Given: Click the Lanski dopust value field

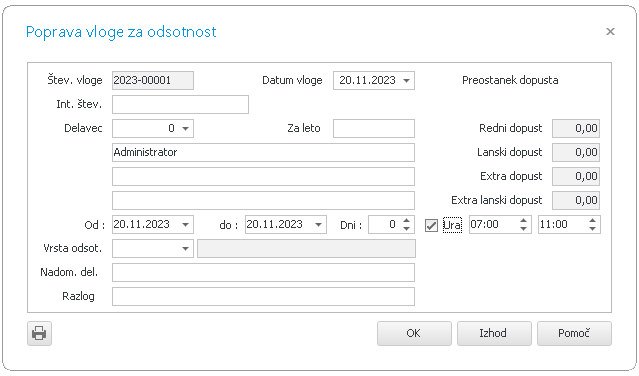Looking at the screenshot, I should click(x=576, y=152).
